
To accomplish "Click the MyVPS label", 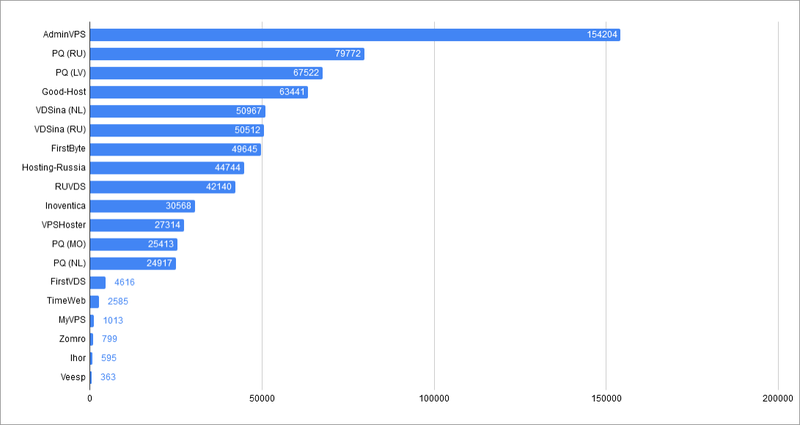I will pyautogui.click(x=72, y=320).
